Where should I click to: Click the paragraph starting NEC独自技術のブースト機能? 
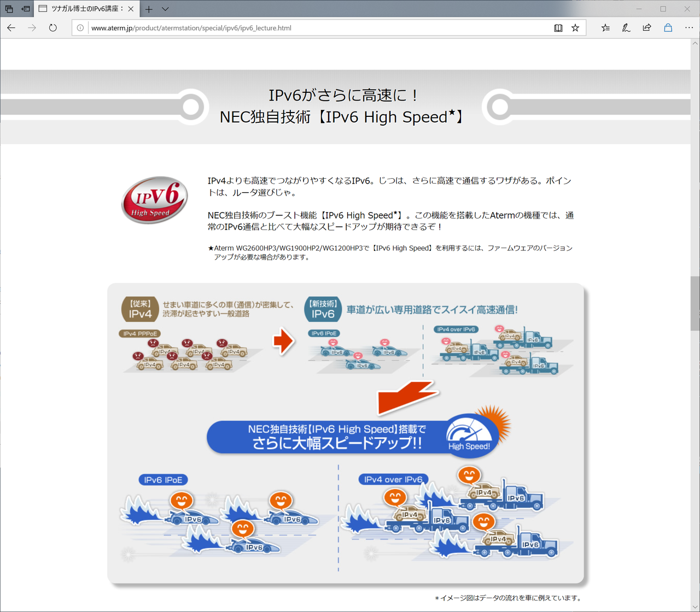pos(390,221)
